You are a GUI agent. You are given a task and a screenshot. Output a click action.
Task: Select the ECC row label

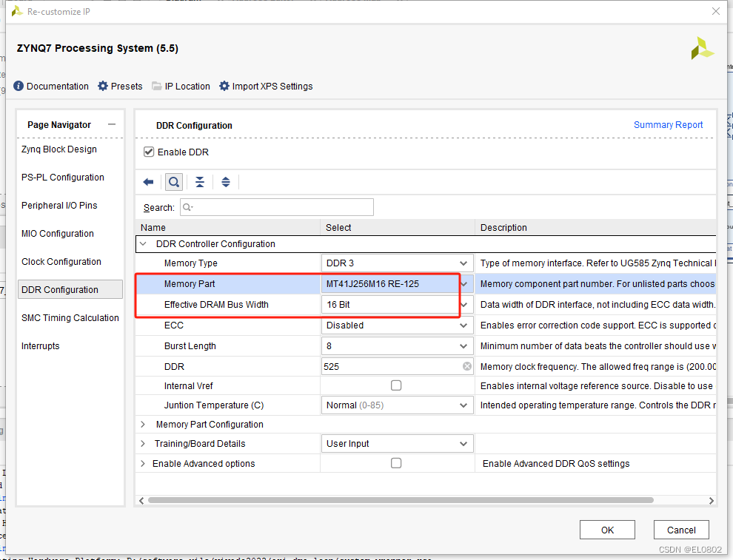[x=173, y=325]
